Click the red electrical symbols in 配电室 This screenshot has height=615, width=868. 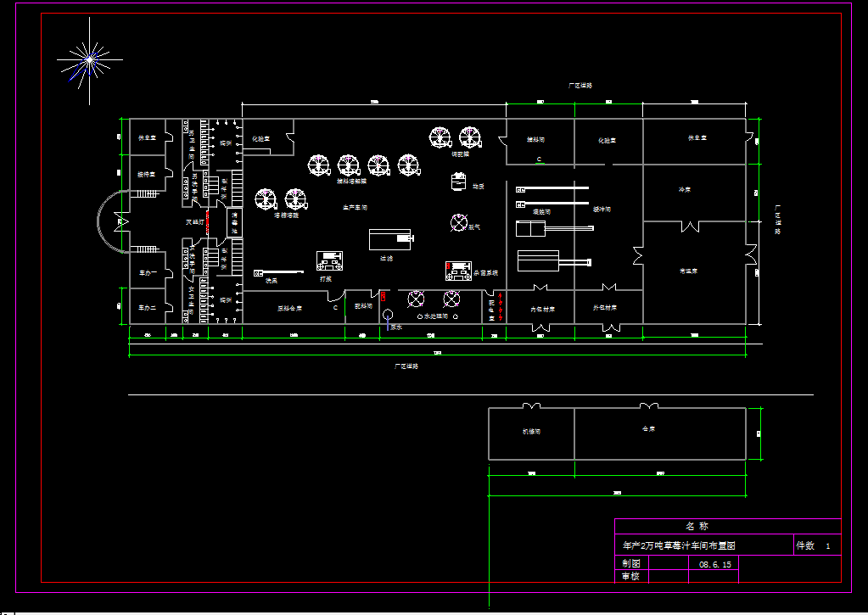coord(501,307)
